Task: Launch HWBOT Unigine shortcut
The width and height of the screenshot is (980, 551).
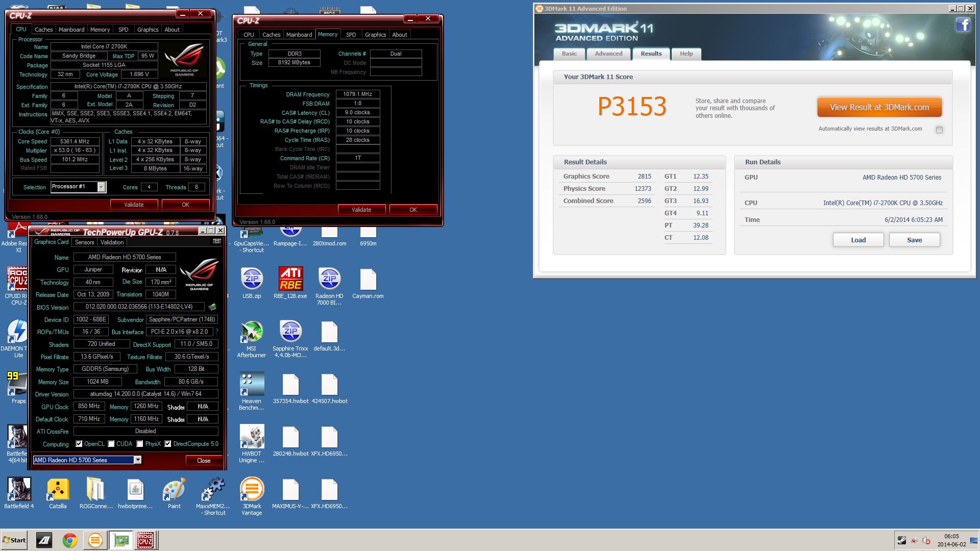Action: pyautogui.click(x=252, y=444)
